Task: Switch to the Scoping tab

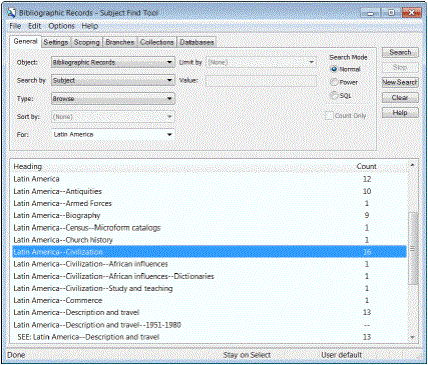Action: coord(87,42)
